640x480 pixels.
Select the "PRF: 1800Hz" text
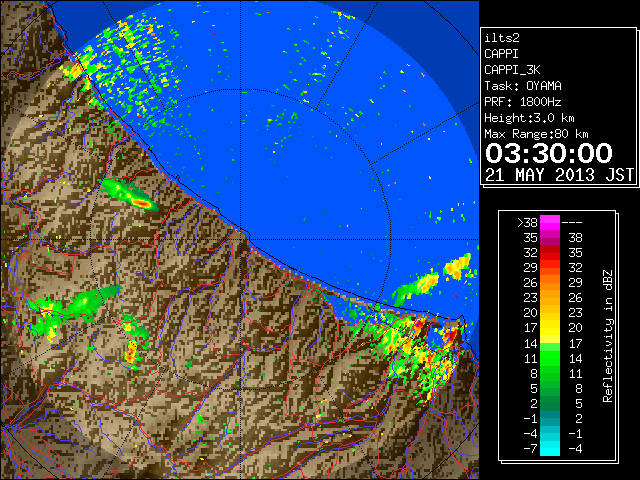pyautogui.click(x=523, y=102)
